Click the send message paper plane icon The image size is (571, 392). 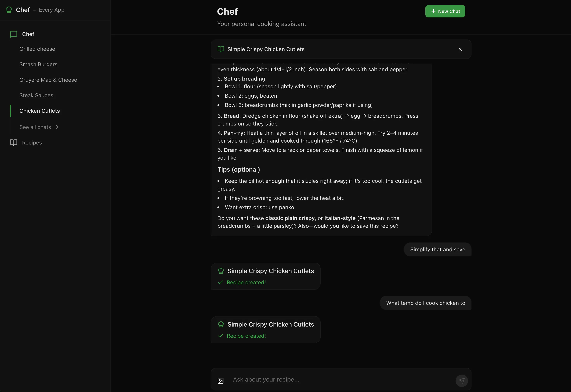[x=461, y=380]
